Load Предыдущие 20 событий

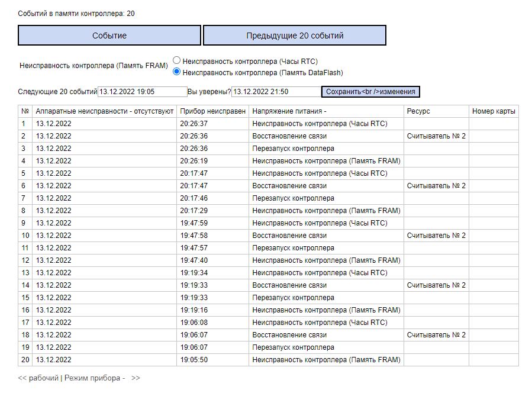pos(295,36)
